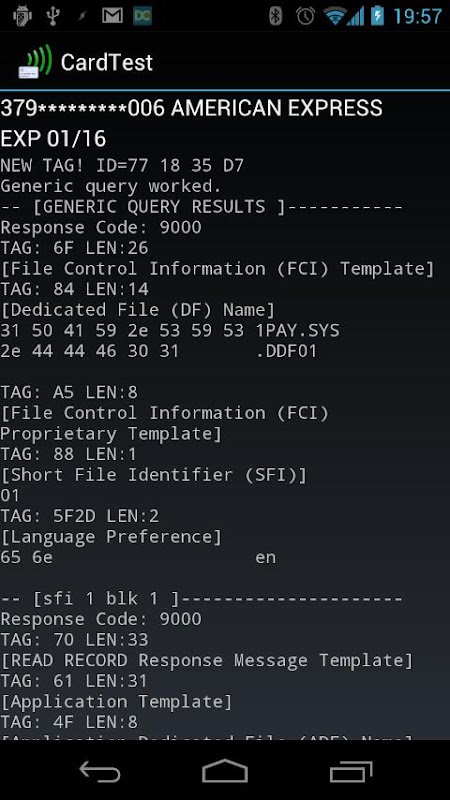
Task: Tap the Language Preference label
Action: point(111,537)
